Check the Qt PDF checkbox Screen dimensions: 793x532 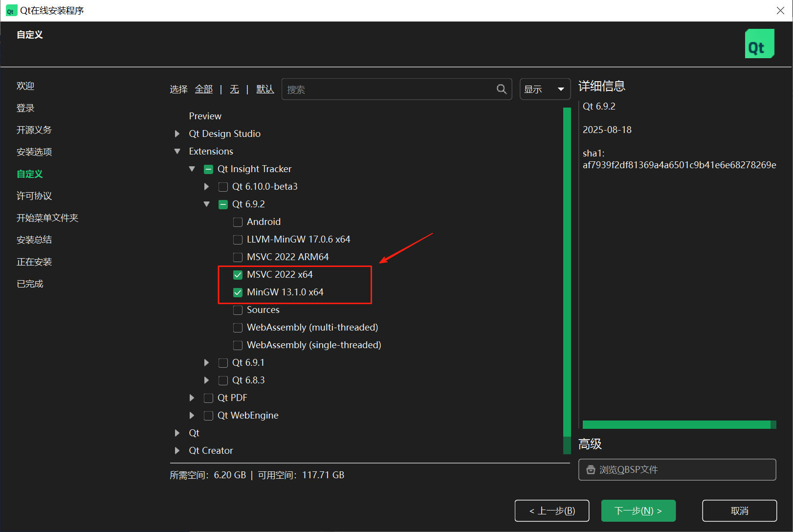click(x=208, y=398)
